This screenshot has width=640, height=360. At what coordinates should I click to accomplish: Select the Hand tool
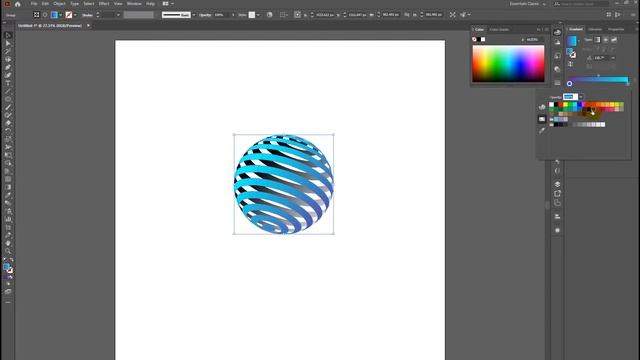coord(8,243)
